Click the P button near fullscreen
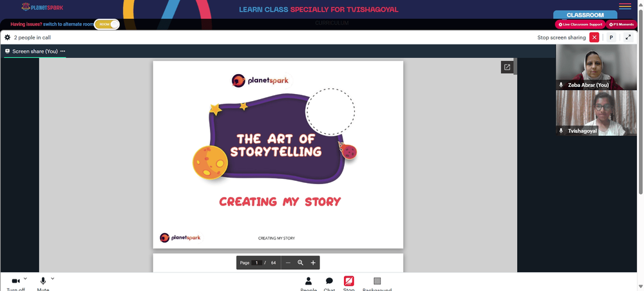The image size is (644, 291). 611,37
